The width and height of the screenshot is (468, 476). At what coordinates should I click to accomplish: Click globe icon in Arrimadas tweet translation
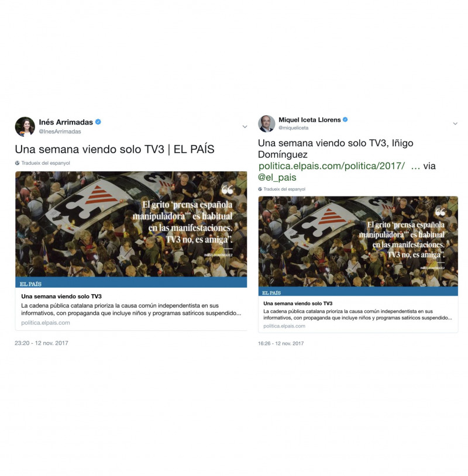tap(18, 163)
